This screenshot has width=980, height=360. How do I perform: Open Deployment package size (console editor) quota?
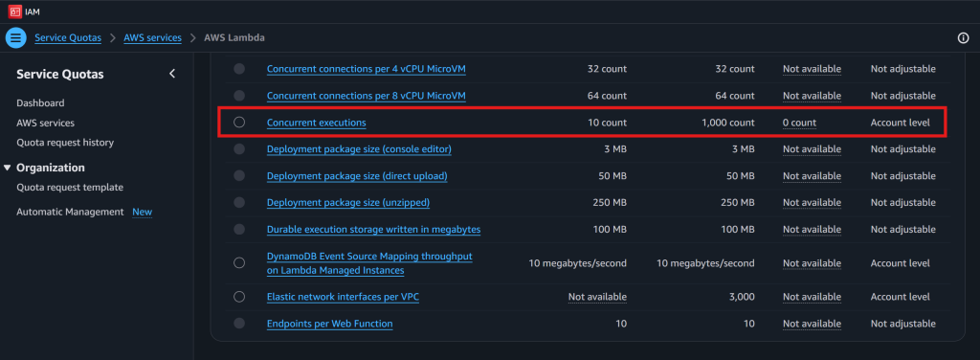click(x=359, y=149)
